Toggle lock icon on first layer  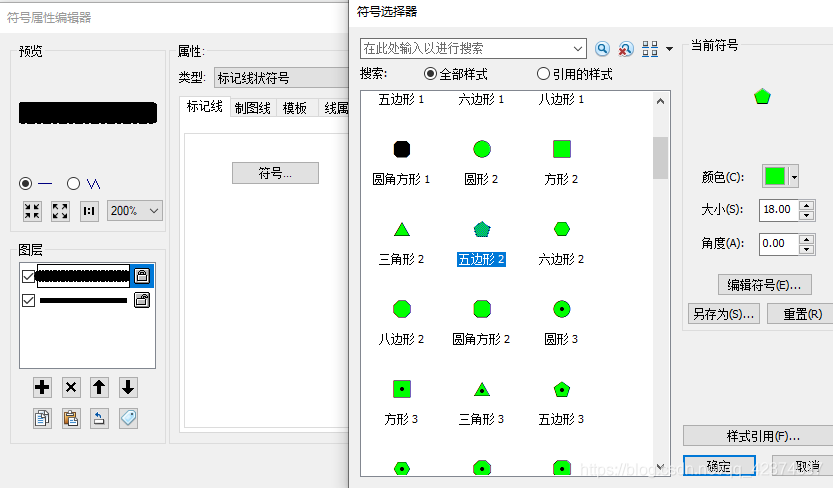[142, 276]
